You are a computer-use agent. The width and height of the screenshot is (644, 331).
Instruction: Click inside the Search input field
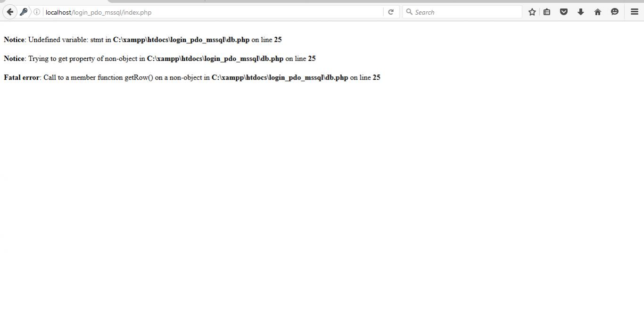(462, 12)
